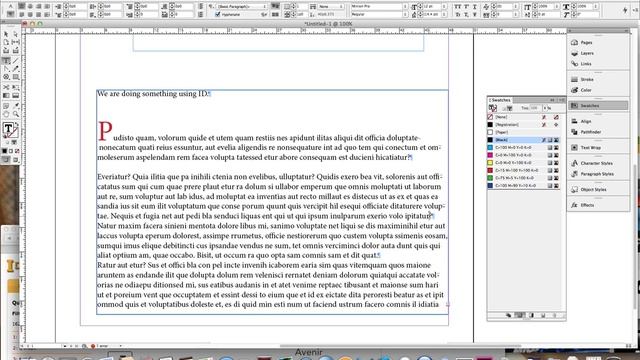Select the Line tool
This screenshot has width=640, height=360.
[16, 60]
